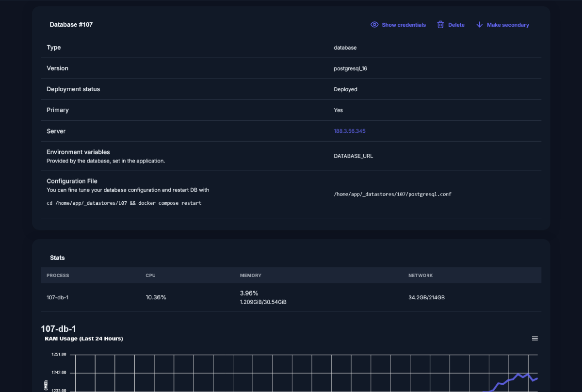Screen dimensions: 582x392
Task: Click the eye icon beside Show credentials
Action: click(x=374, y=25)
